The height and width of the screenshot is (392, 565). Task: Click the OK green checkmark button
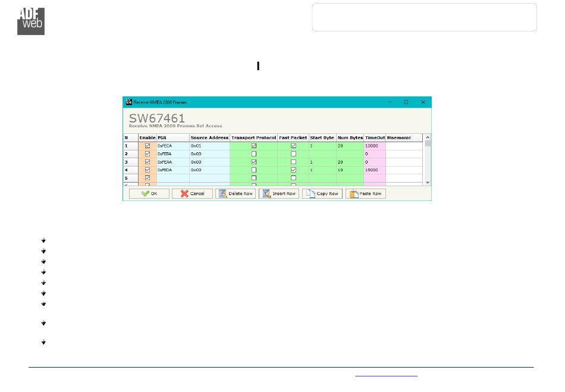(x=149, y=194)
